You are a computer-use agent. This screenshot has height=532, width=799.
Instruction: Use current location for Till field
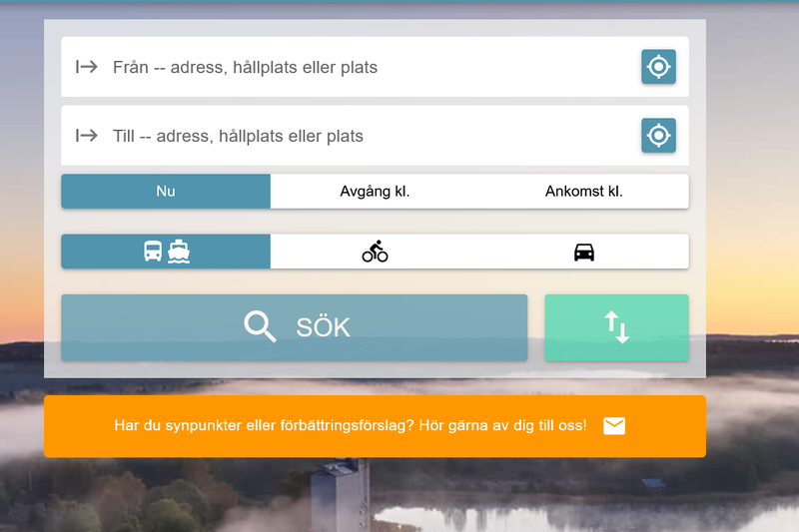[x=658, y=136]
